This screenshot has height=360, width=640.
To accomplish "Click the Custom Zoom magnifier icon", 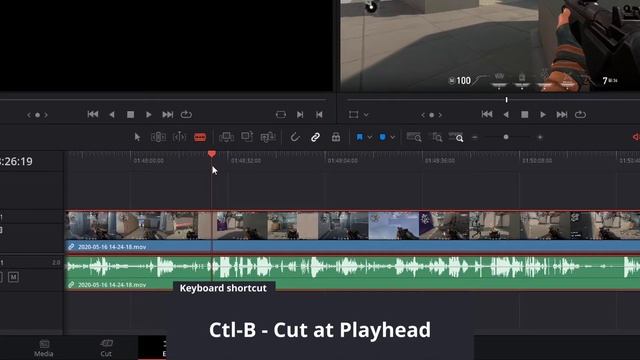I will click(x=456, y=137).
